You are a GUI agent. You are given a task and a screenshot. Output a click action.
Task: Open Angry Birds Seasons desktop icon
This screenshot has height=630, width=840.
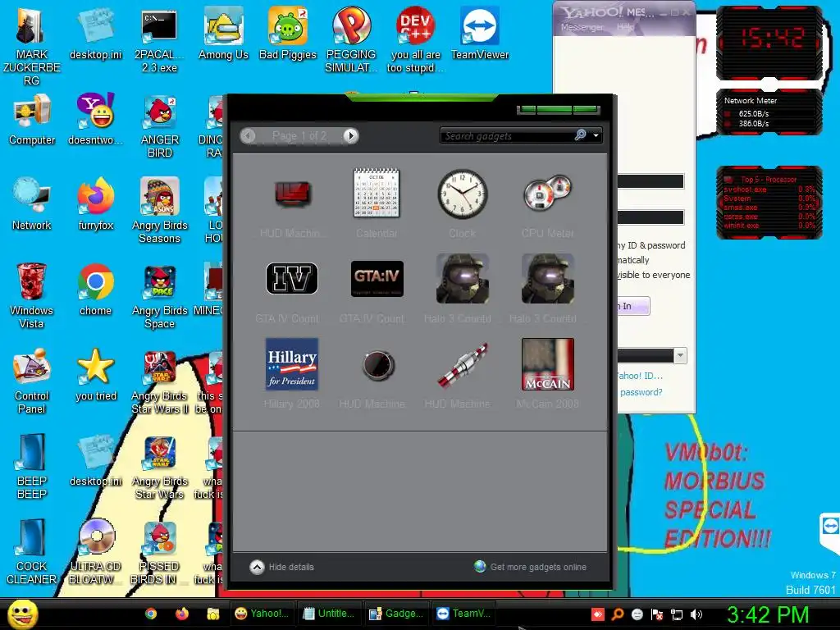pyautogui.click(x=159, y=211)
